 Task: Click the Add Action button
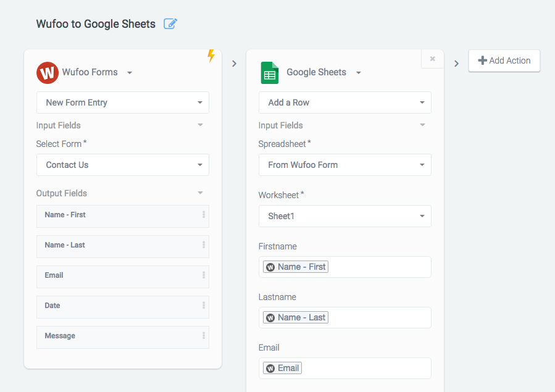click(504, 61)
